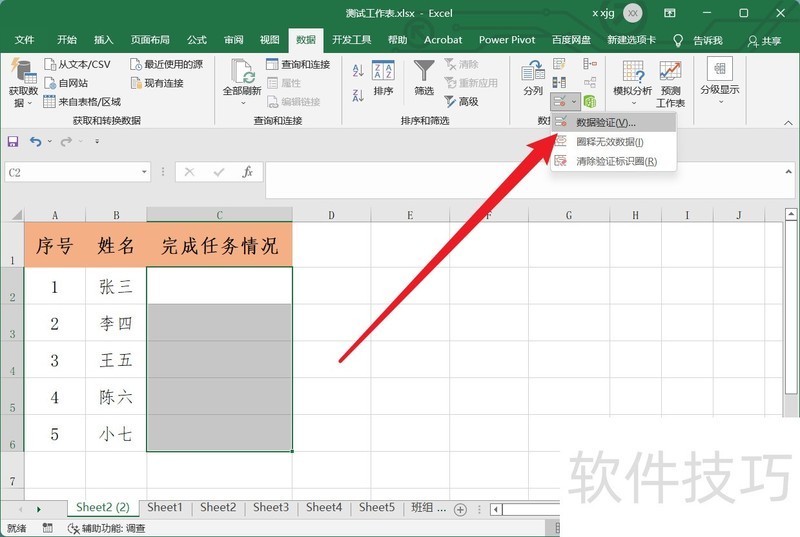Click the vertical scrollbar up arrow
Viewport: 800px width, 537px height.
(x=791, y=214)
